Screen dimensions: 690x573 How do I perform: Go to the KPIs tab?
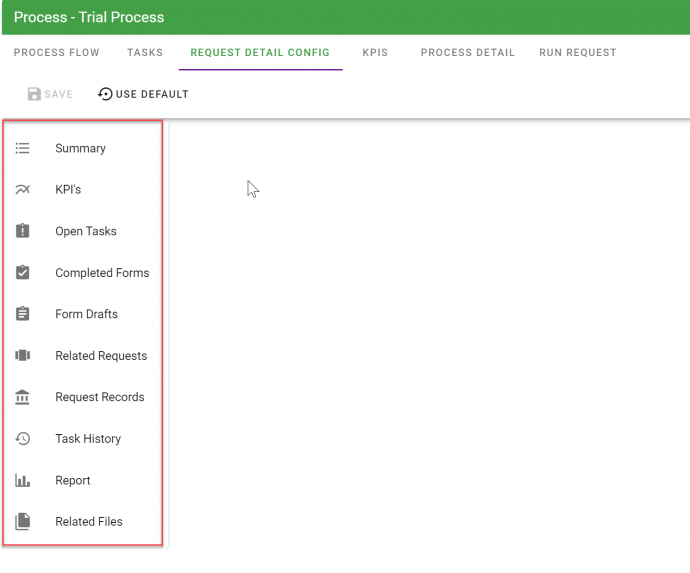375,53
